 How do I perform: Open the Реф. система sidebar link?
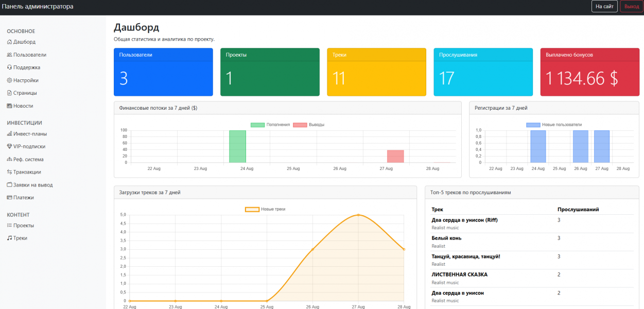click(x=28, y=160)
